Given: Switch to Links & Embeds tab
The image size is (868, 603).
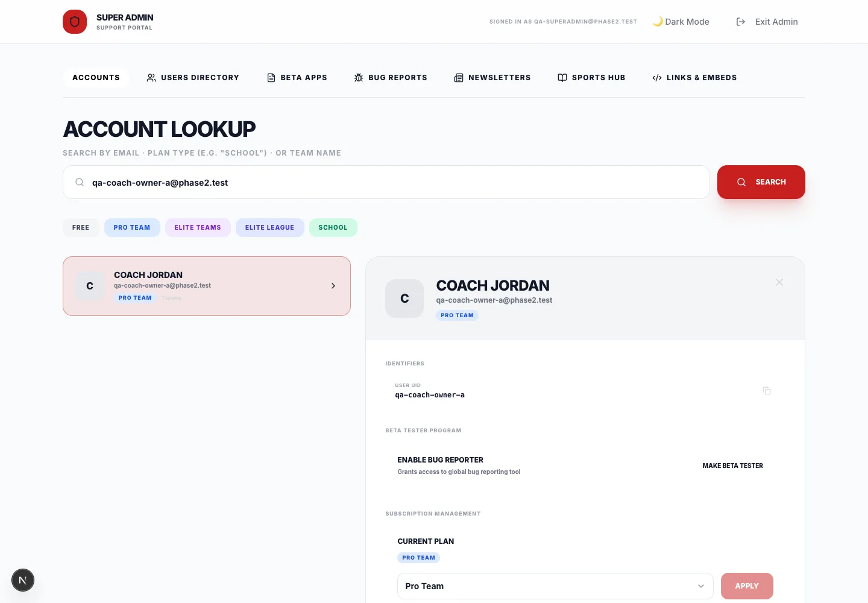Looking at the screenshot, I should (x=694, y=78).
